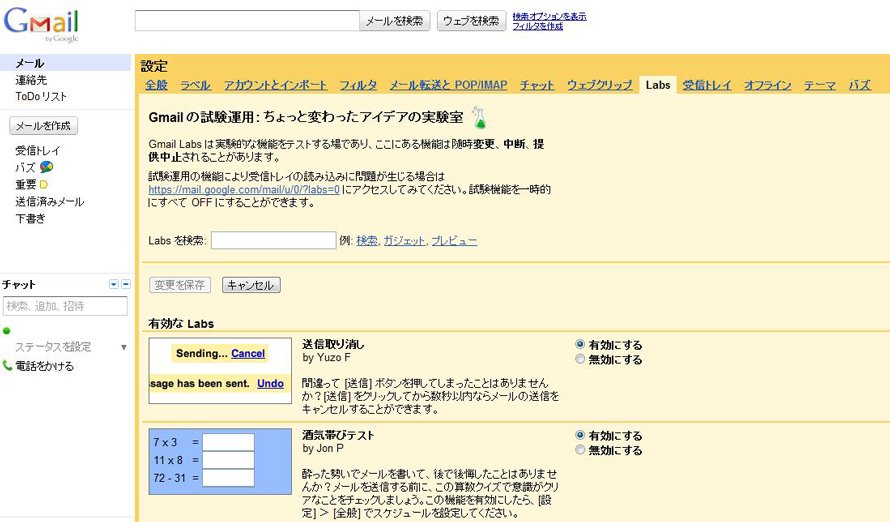Switch to the チャット settings tab
890x522 pixels.
[x=537, y=85]
